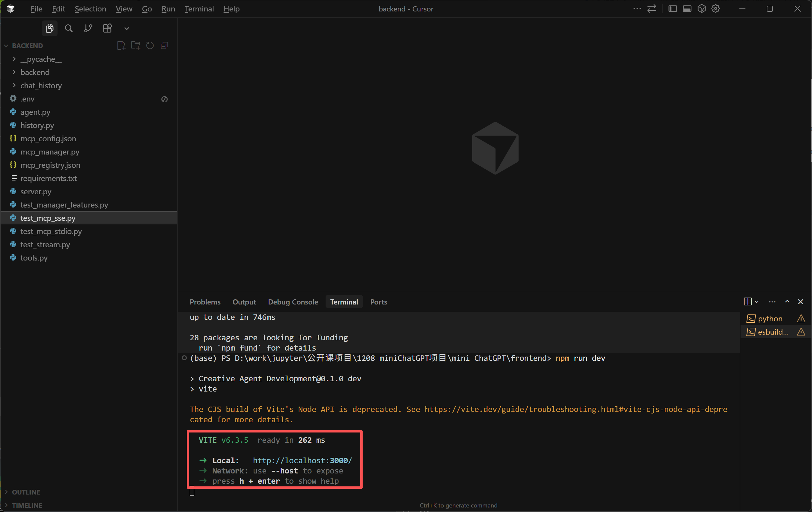Screen dimensions: 812x512
Task: Click the terminal input cursor line
Action: (x=192, y=492)
